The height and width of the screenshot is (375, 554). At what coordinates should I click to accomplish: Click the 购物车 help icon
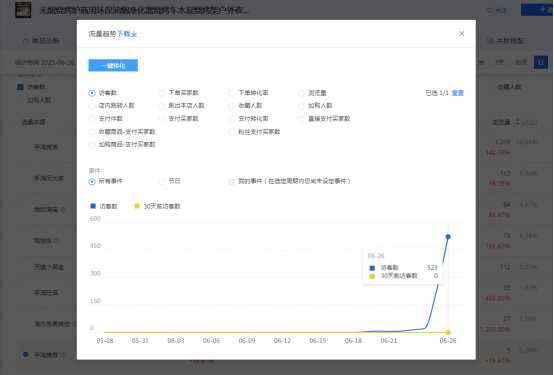[x=57, y=241]
